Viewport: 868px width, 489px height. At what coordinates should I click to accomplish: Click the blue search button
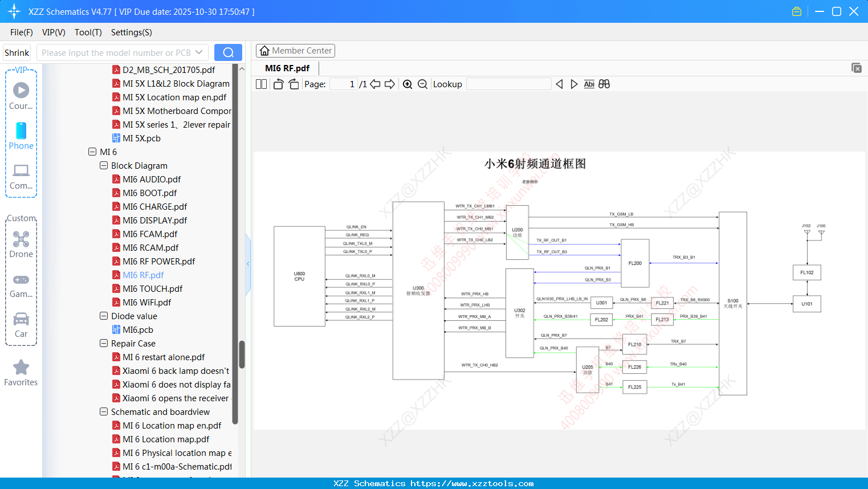[228, 52]
